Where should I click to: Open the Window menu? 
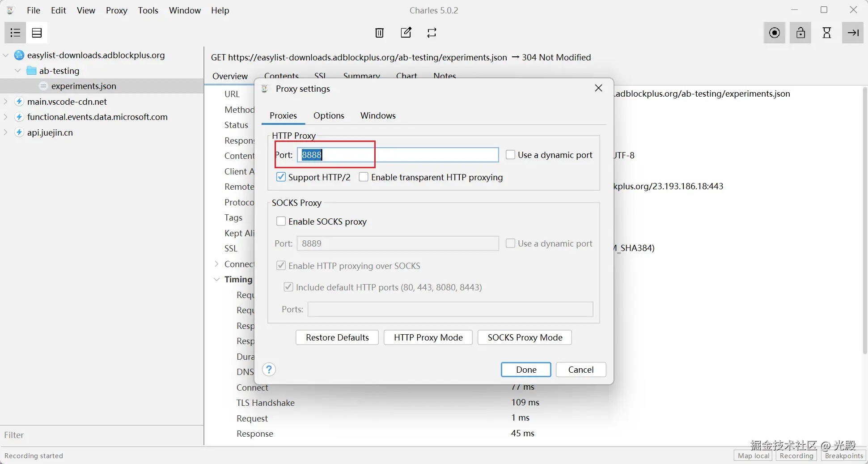pos(185,10)
